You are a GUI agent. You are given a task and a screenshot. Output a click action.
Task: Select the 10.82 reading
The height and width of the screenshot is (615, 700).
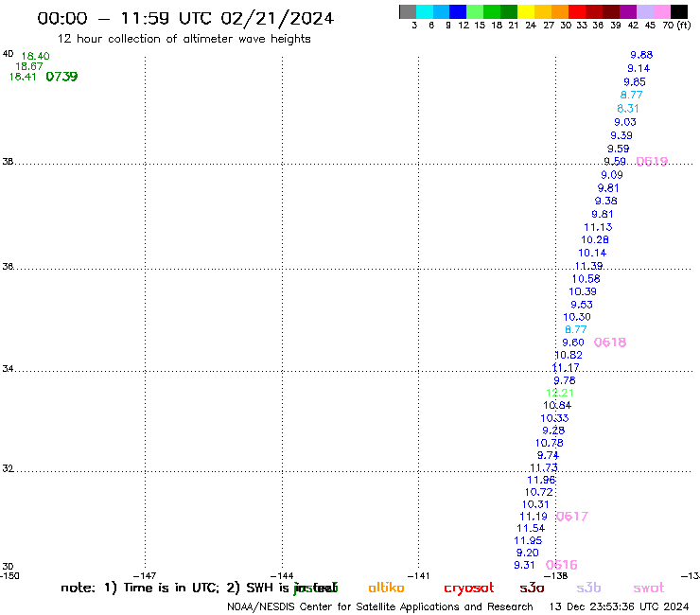point(569,355)
